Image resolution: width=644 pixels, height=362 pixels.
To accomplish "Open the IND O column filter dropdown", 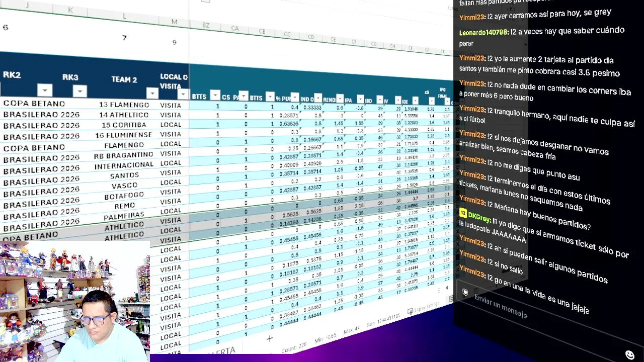I will click(317, 98).
